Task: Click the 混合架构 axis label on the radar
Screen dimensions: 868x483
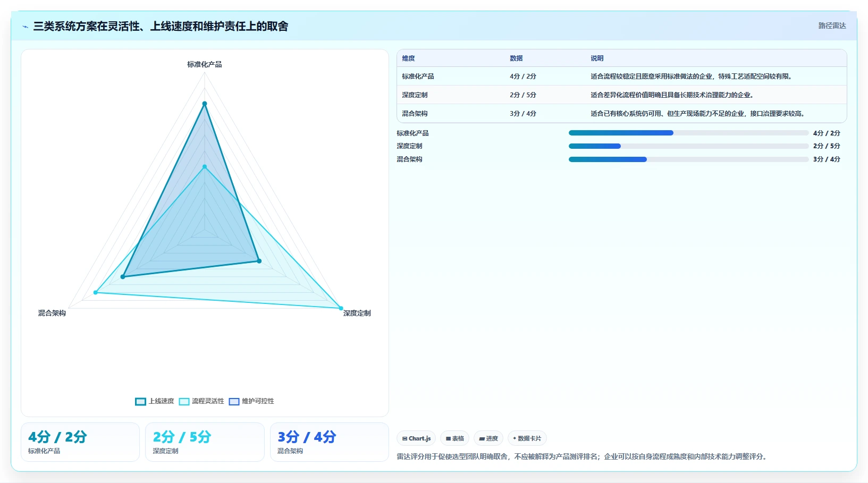Action: (52, 313)
